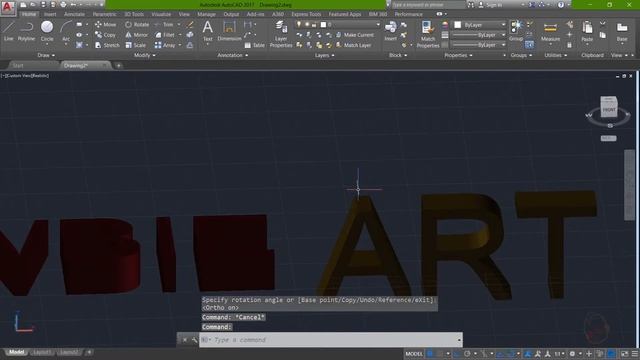Select the Model layout tab
This screenshot has height=360, width=640.
[x=16, y=352]
